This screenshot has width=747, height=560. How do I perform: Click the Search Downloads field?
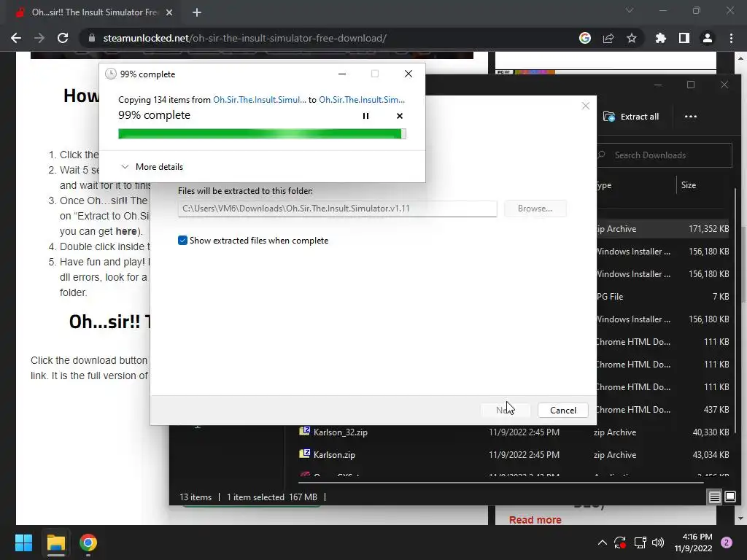coord(664,155)
